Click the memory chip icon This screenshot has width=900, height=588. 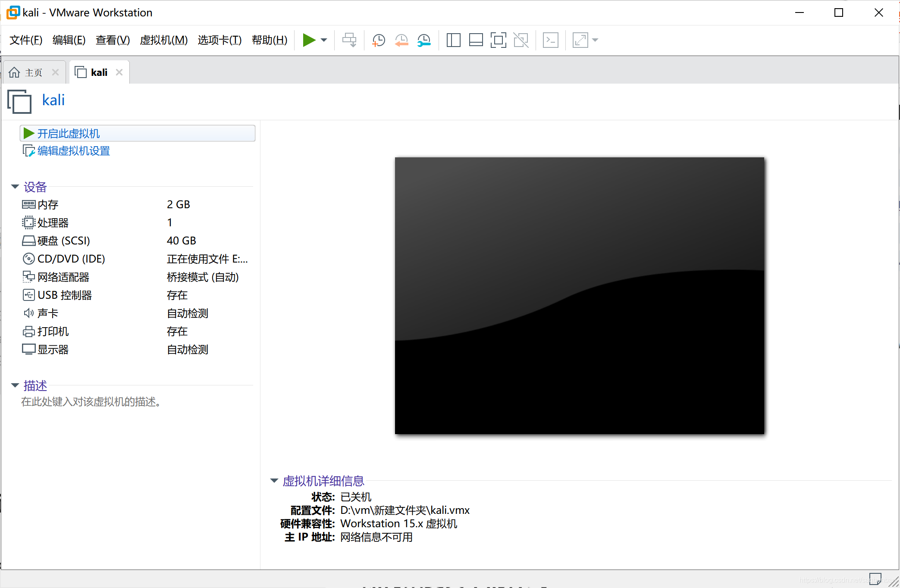coord(28,204)
